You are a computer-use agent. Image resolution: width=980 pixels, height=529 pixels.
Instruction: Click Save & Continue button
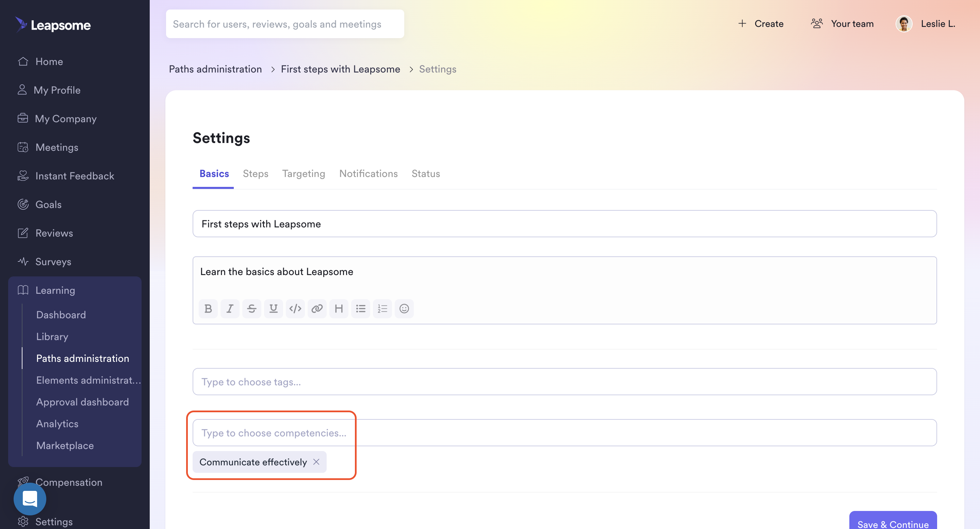[x=893, y=520]
